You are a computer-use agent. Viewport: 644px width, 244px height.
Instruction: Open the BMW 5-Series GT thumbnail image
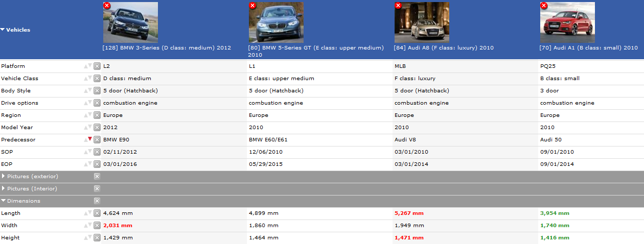(276, 22)
